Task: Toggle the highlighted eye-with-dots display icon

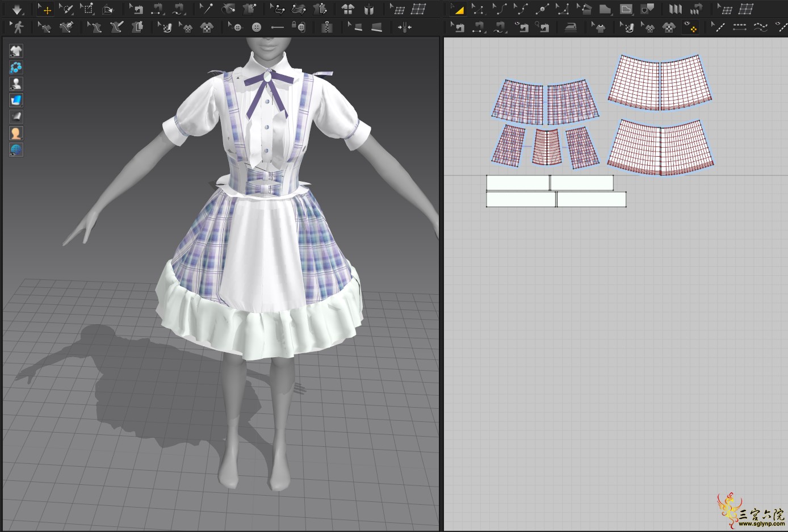Action: 690,27
